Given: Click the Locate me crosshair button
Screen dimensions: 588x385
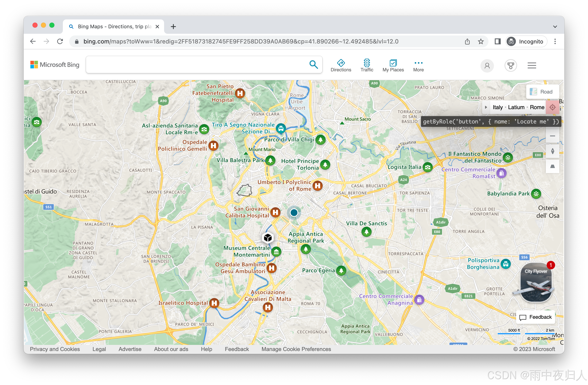Looking at the screenshot, I should point(552,107).
